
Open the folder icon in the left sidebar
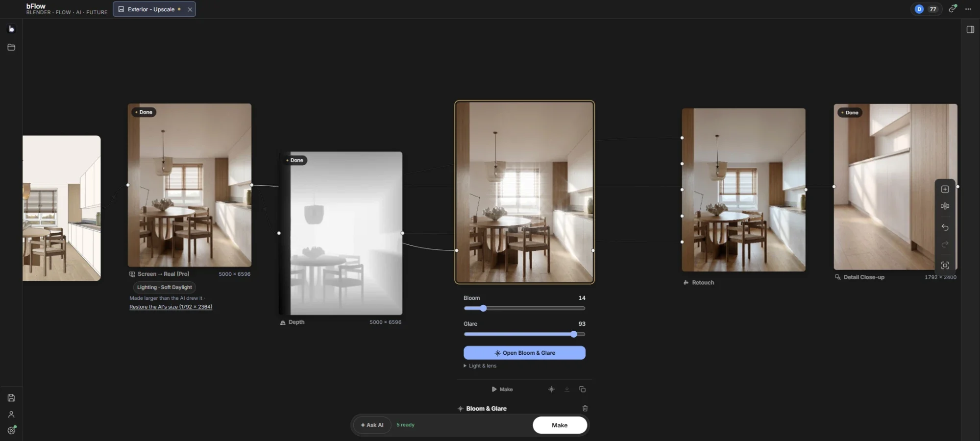11,48
